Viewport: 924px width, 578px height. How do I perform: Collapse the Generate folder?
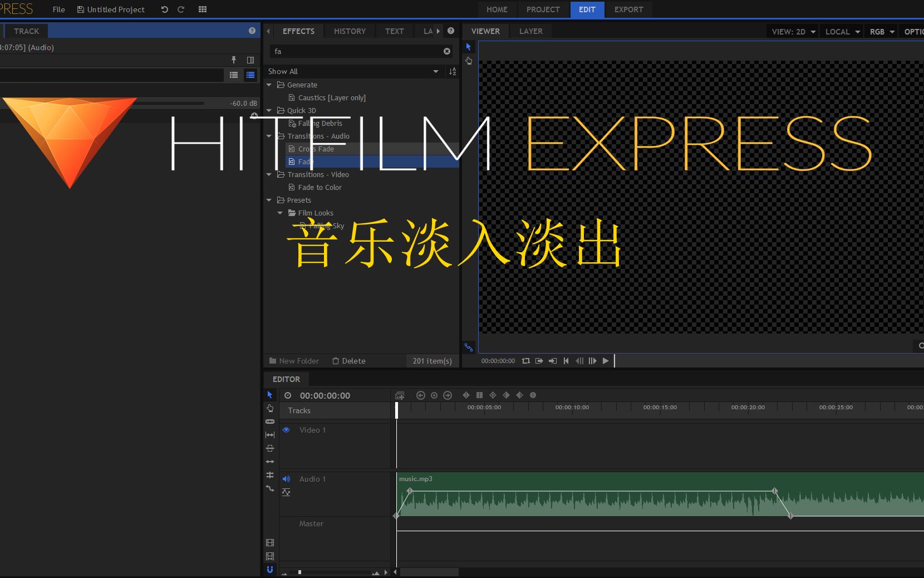[269, 85]
